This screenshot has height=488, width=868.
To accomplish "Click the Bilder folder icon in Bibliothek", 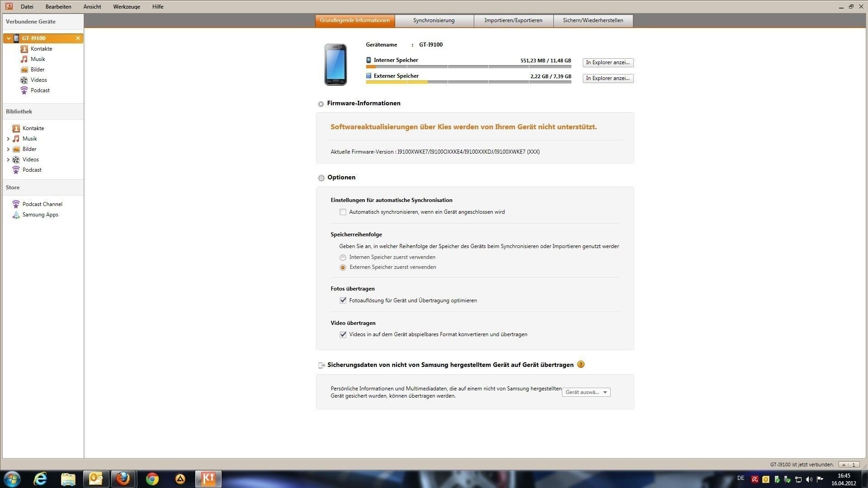I will click(x=16, y=149).
